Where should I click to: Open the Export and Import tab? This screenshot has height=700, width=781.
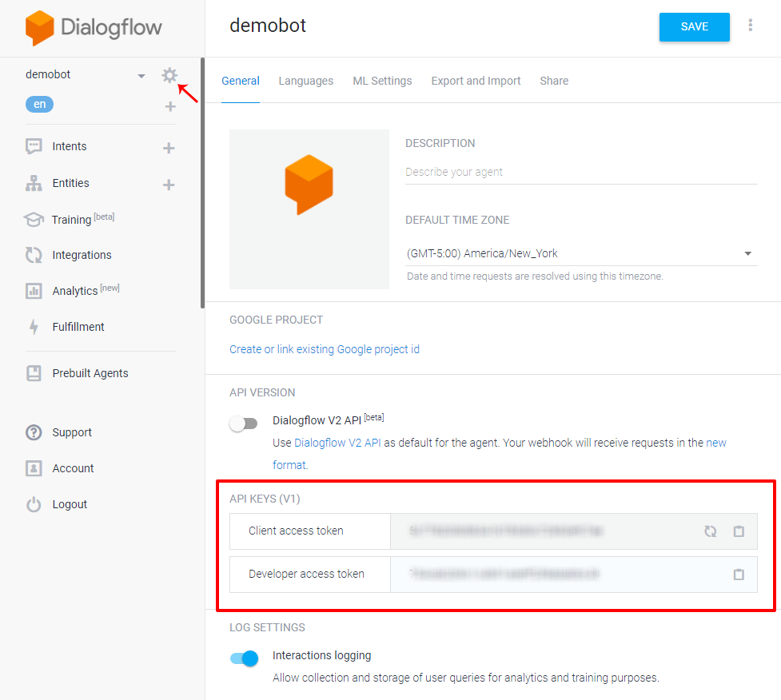476,81
